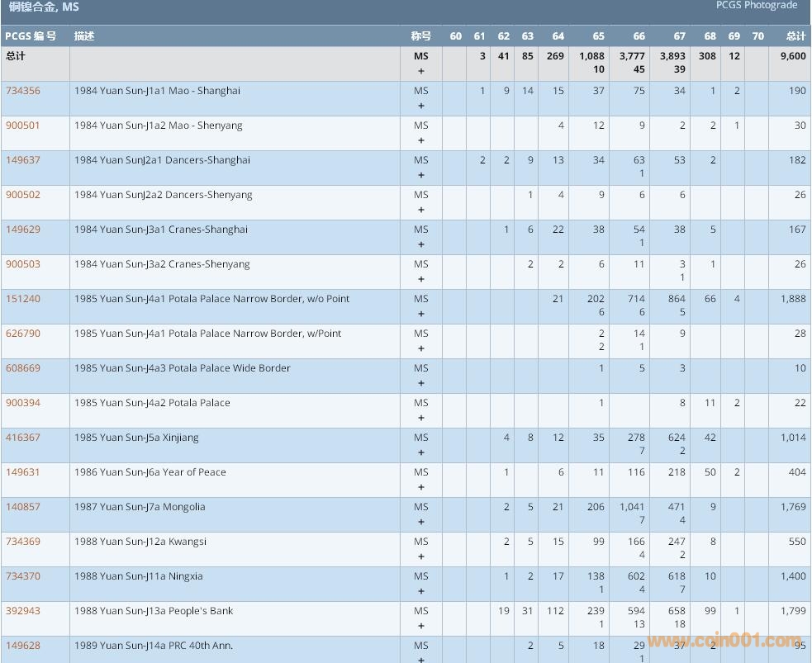The width and height of the screenshot is (812, 663).
Task: Click the PCGS 编号 column header
Action: (31, 36)
